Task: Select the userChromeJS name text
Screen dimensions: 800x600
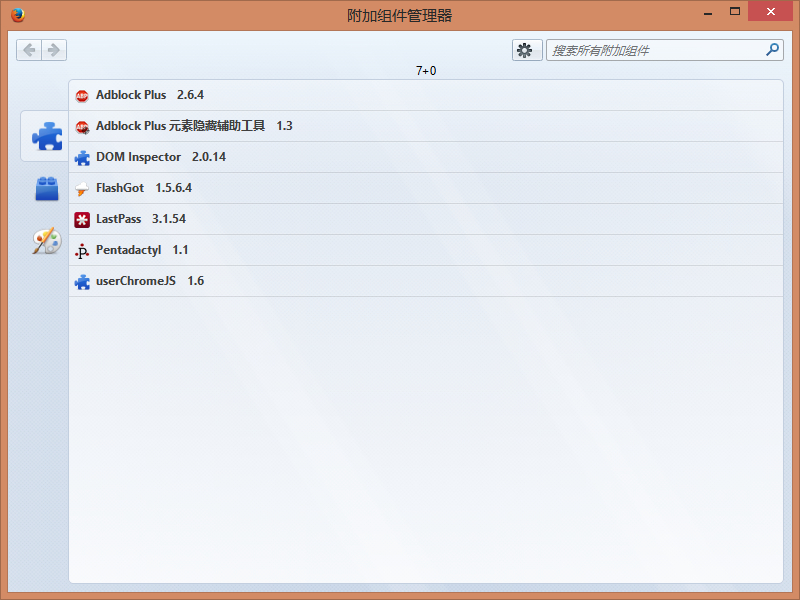Action: [x=136, y=281]
